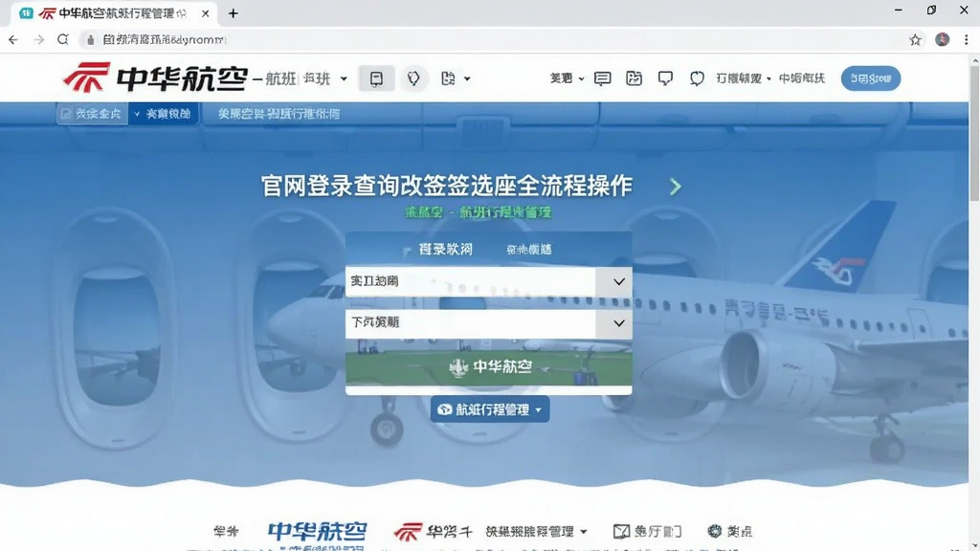The image size is (980, 551).
Task: Click the picture frame icon in the header
Action: [634, 78]
